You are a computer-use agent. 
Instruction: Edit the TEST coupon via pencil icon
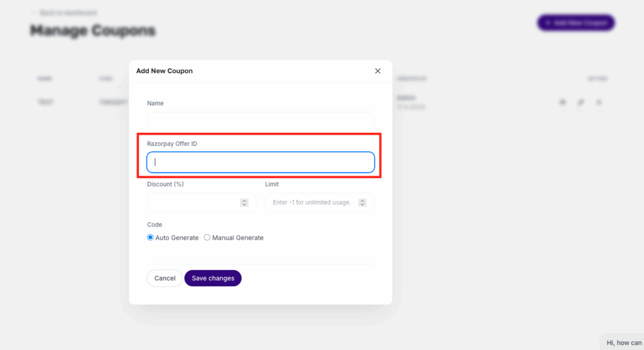click(581, 102)
